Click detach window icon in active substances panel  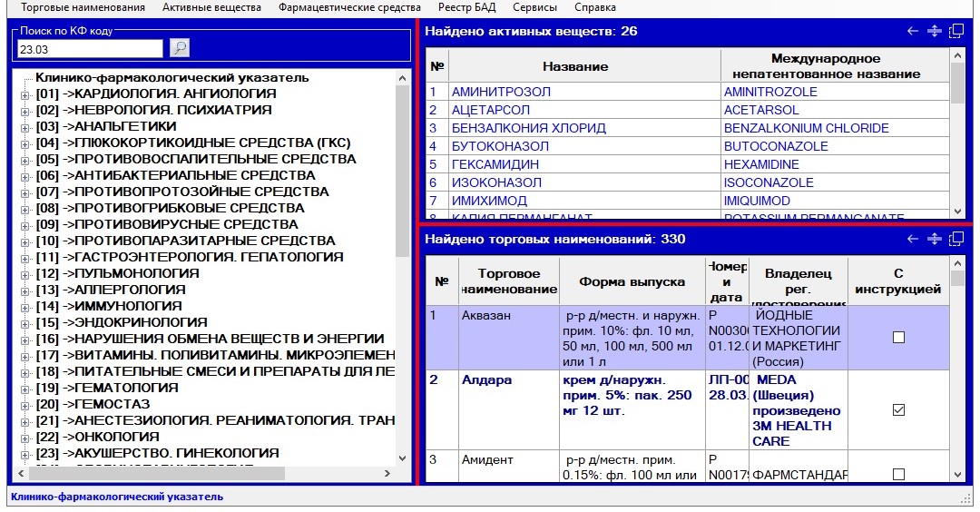click(x=955, y=31)
